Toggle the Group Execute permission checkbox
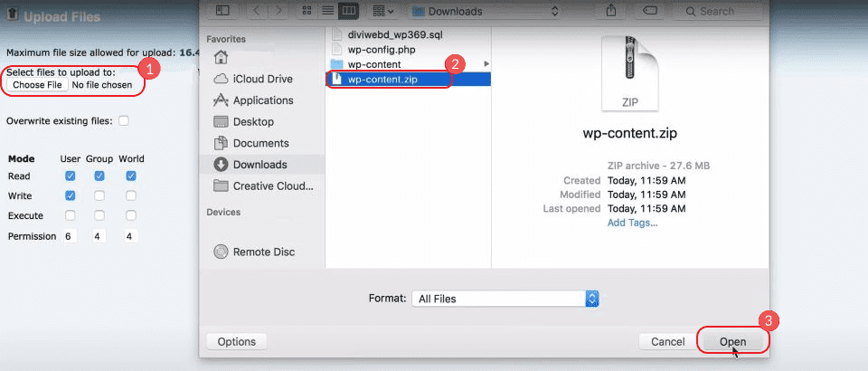The width and height of the screenshot is (868, 371). click(99, 215)
